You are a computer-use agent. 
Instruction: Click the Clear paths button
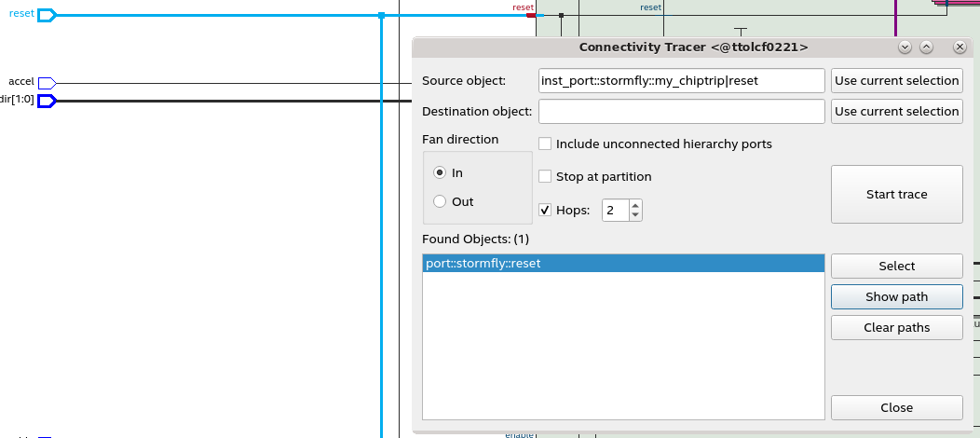pos(896,327)
